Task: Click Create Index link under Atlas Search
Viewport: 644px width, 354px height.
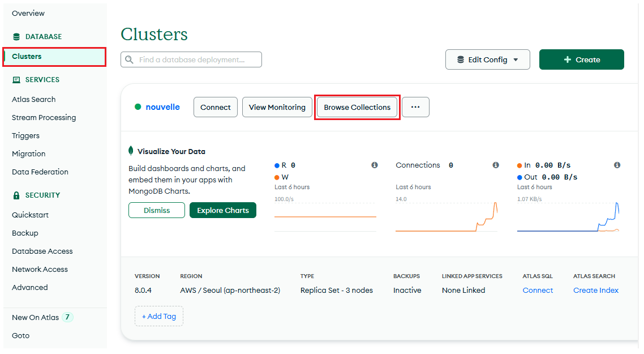Action: click(596, 290)
